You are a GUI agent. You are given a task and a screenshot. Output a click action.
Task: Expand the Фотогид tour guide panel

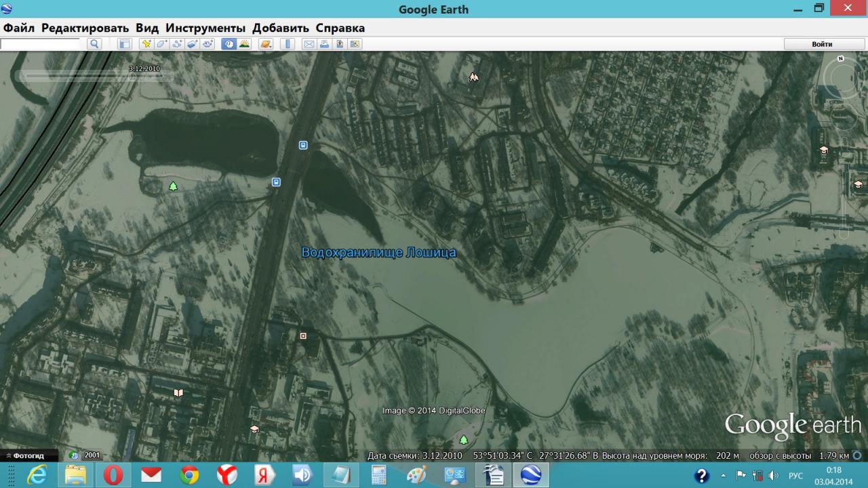(x=24, y=455)
